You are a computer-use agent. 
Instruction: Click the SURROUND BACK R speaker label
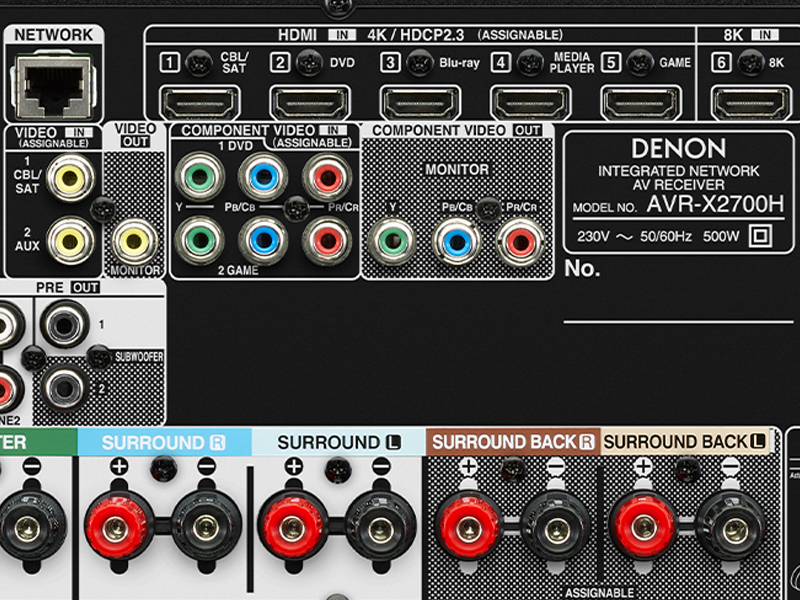[x=513, y=442]
